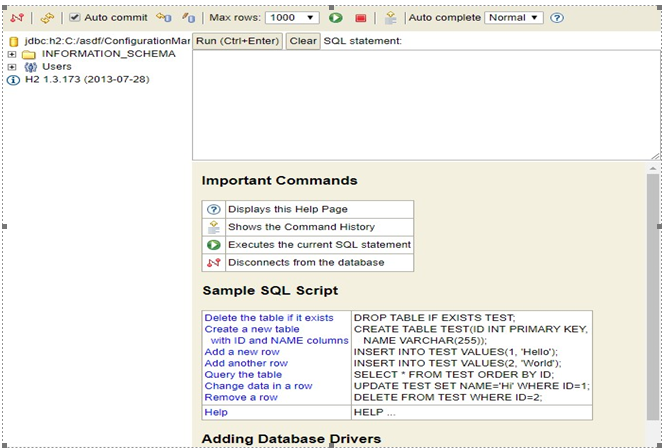
Task: Toggle the Auto commit checkbox
Action: click(75, 18)
